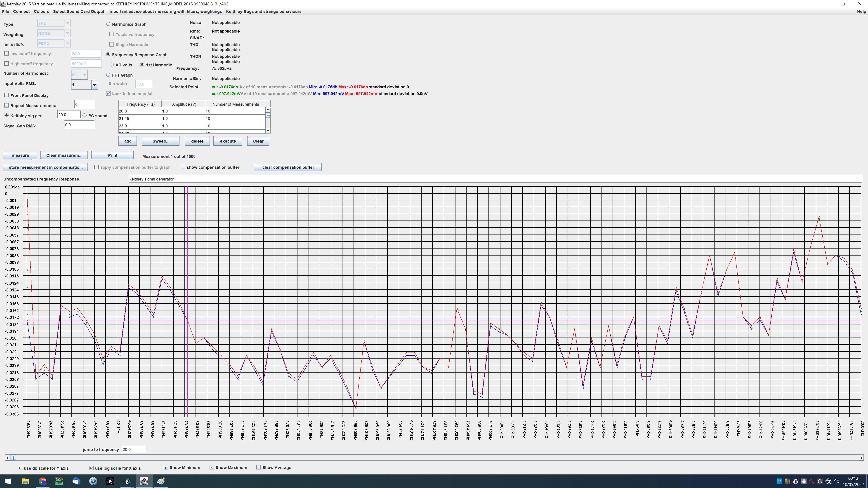
Task: Open Thunderbird mail from the taskbar
Action: pyautogui.click(x=76, y=481)
